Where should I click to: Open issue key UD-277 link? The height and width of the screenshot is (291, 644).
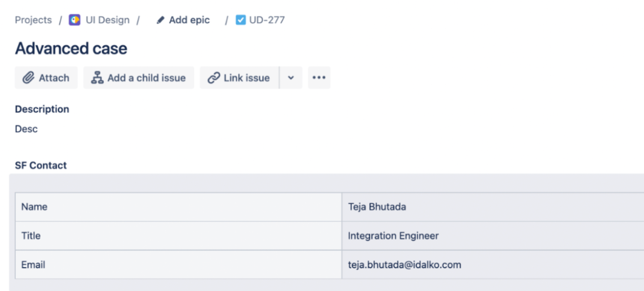(x=267, y=20)
